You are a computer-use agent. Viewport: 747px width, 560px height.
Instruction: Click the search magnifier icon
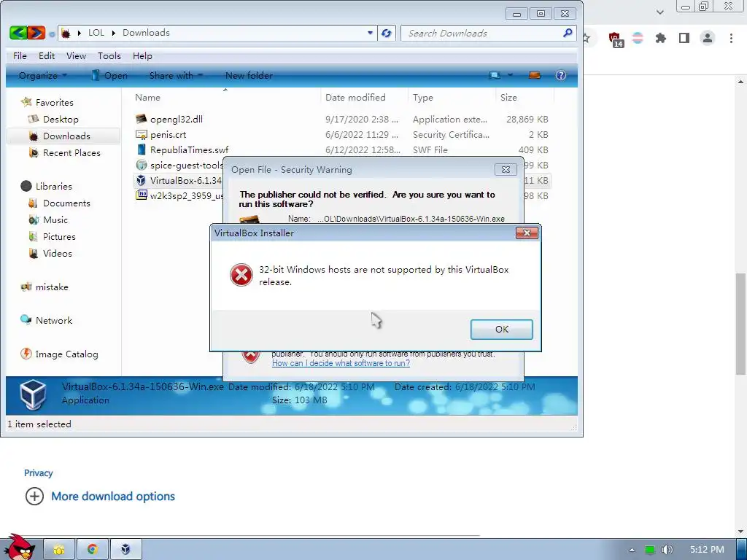pyautogui.click(x=568, y=33)
